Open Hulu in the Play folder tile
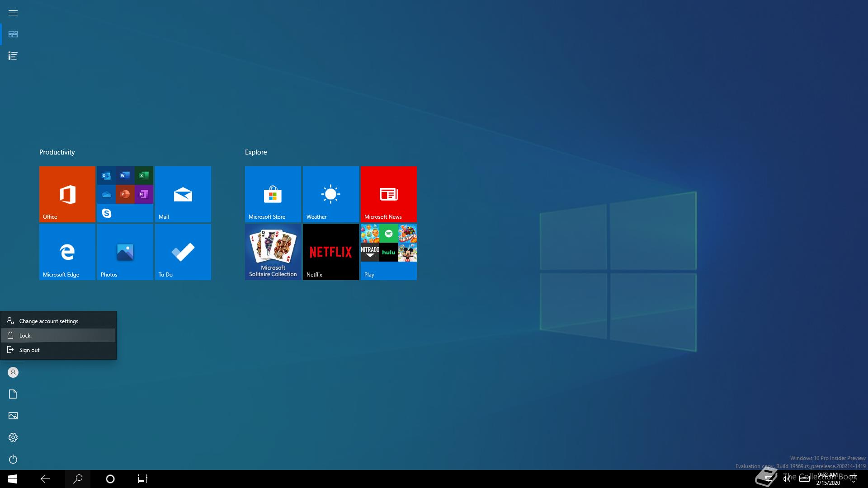The image size is (868, 488). coord(389,252)
